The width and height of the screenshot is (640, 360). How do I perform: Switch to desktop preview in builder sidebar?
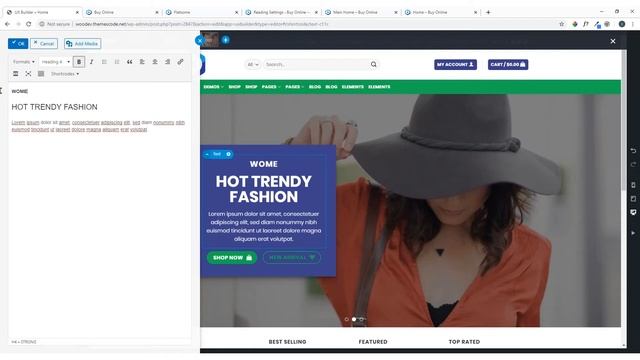click(633, 212)
